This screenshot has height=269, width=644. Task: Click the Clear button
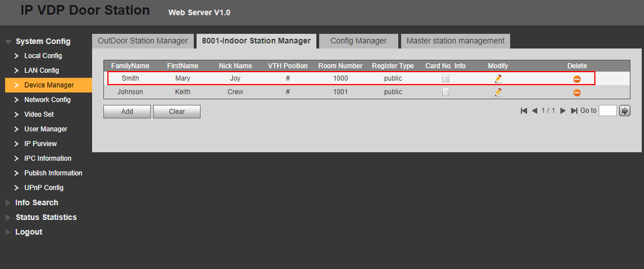point(177,112)
